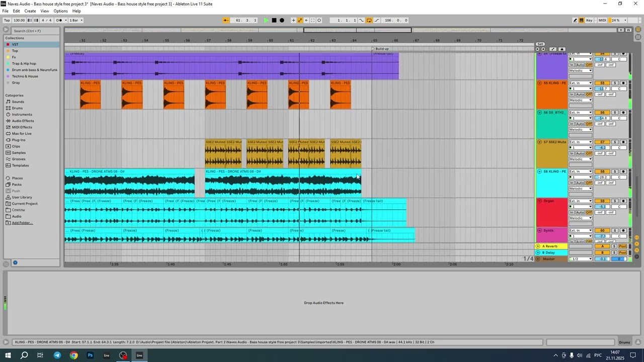The height and width of the screenshot is (362, 644).
Task: Jump to next locator arrow
Action: coord(543,49)
